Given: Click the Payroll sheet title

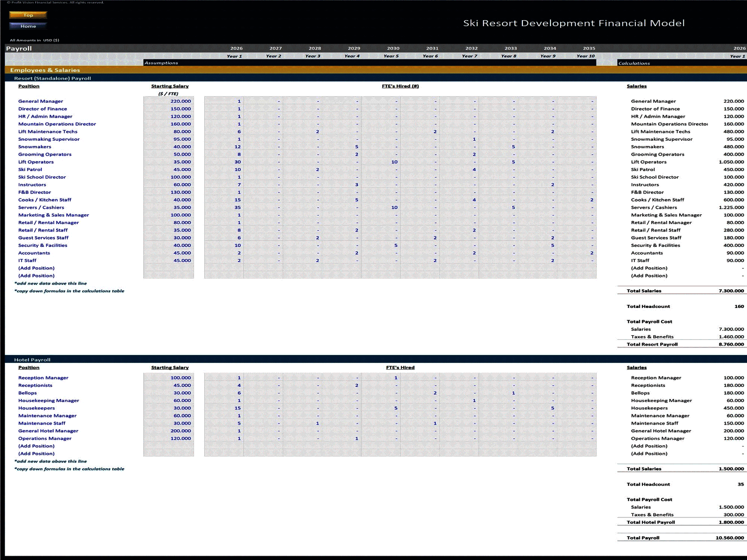Looking at the screenshot, I should coord(19,49).
